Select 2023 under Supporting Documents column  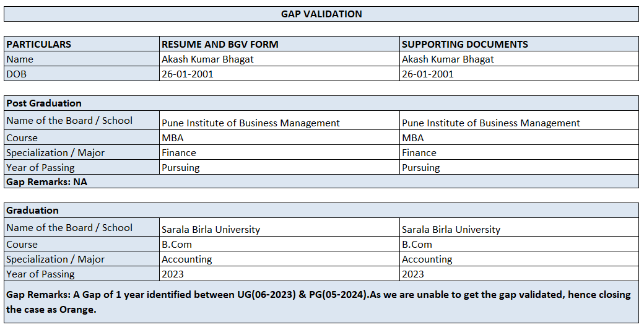[413, 274]
